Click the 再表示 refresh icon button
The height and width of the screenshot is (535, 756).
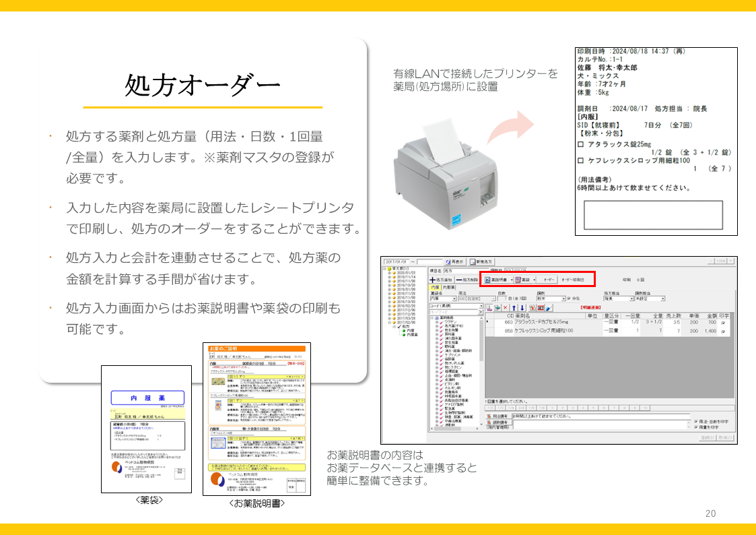[449, 261]
